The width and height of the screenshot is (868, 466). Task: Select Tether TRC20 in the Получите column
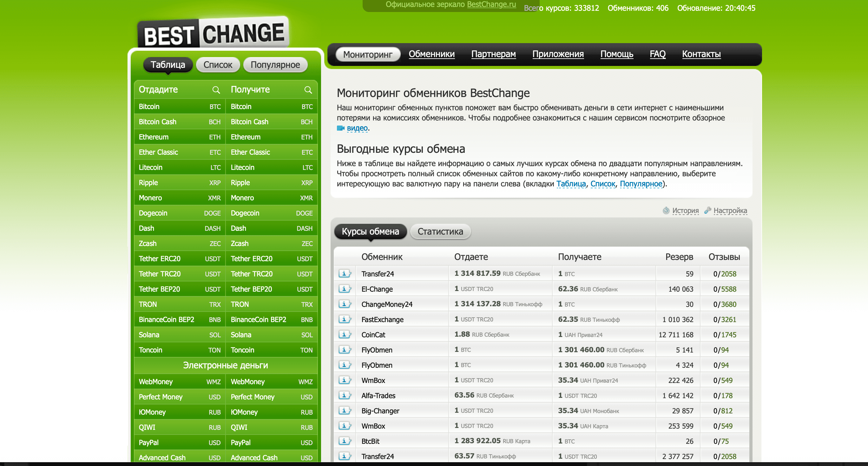(x=251, y=274)
